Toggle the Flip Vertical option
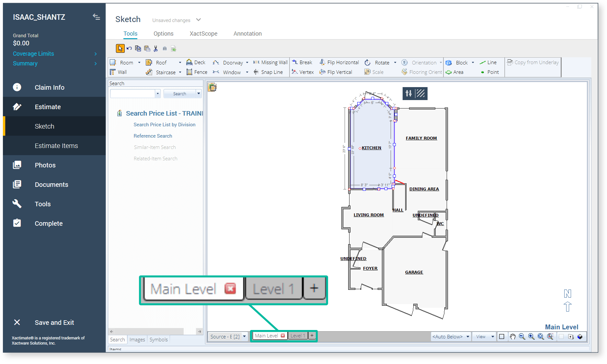Viewport: 607px width, 364px height. (x=336, y=72)
